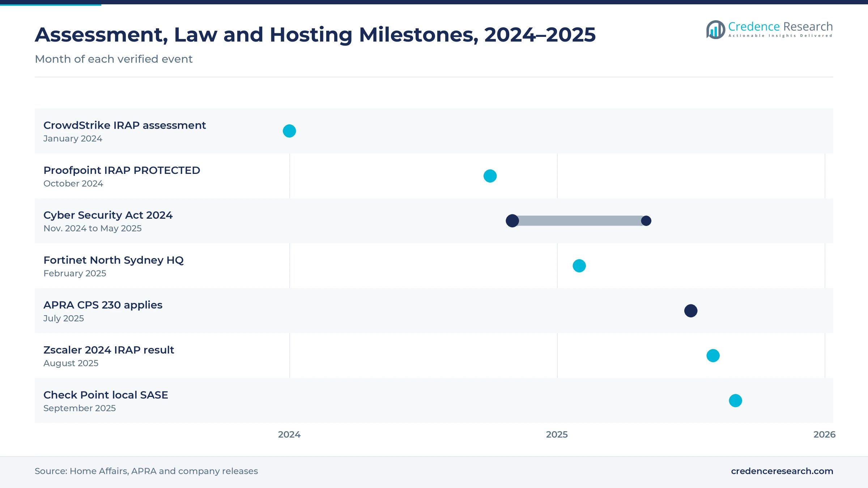This screenshot has width=868, height=488.
Task: Click the 'Fortinet North Sydney HQ' label
Action: pos(114,260)
